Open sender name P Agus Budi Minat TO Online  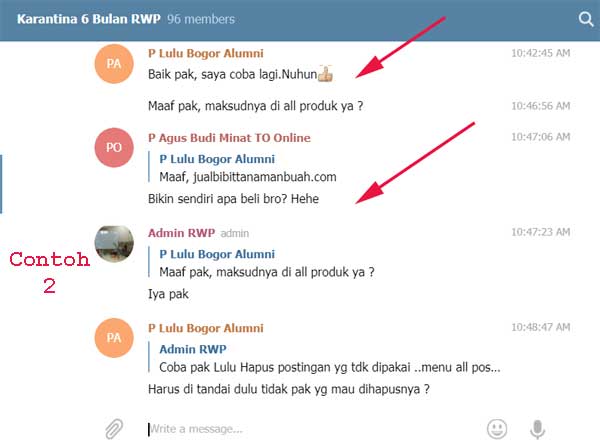click(229, 138)
